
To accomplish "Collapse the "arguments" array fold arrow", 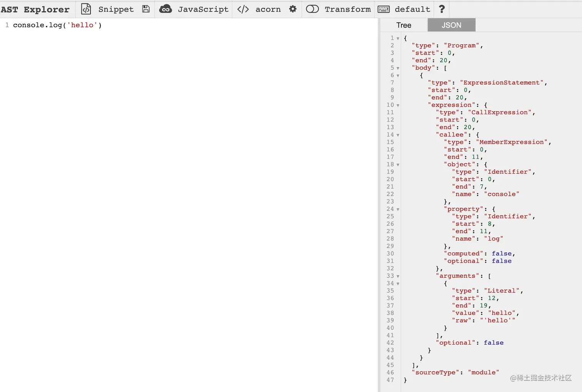I will (398, 276).
